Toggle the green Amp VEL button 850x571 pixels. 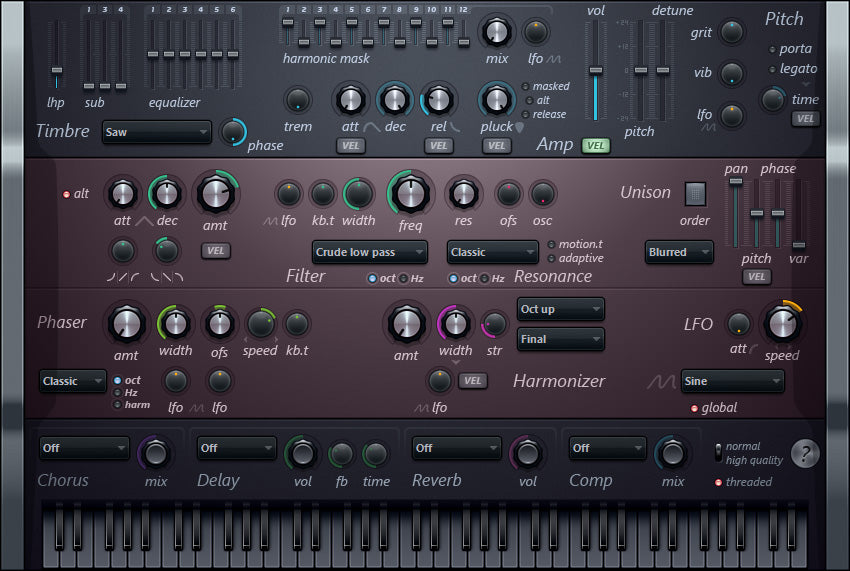pyautogui.click(x=596, y=146)
